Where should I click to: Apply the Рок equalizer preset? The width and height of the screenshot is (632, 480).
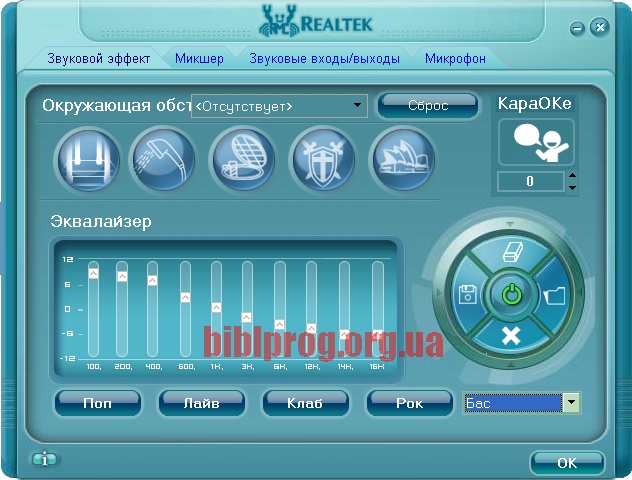[409, 403]
